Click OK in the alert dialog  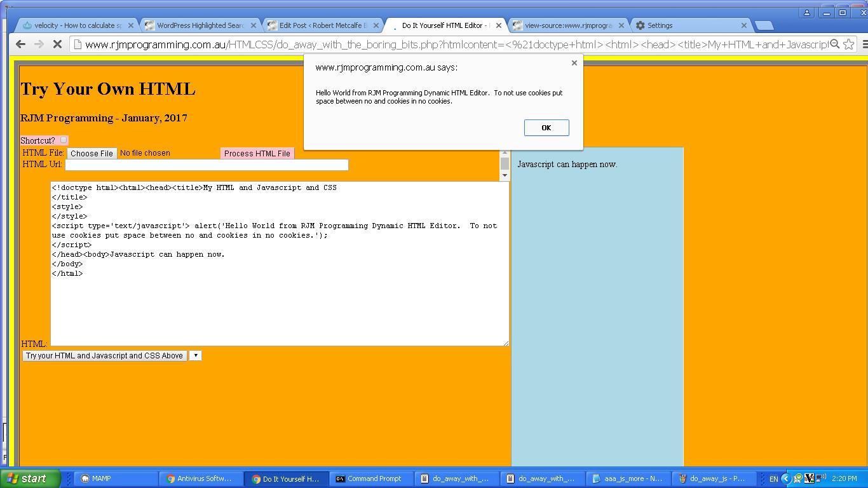546,128
